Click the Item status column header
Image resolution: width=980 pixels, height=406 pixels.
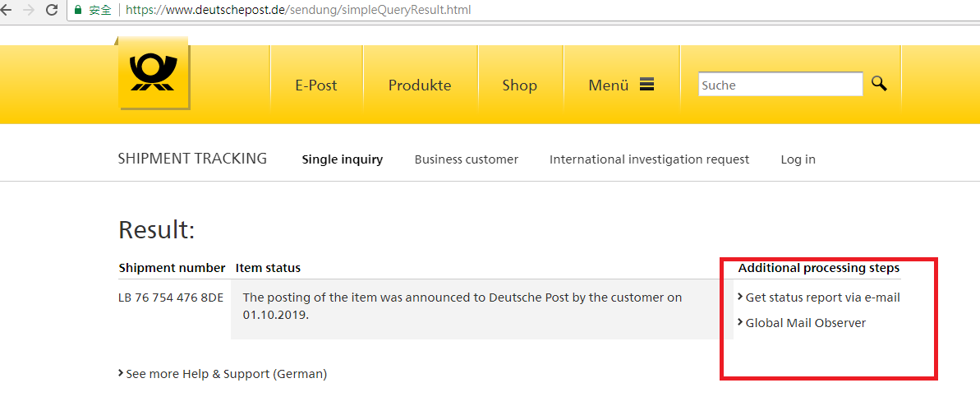coord(268,268)
